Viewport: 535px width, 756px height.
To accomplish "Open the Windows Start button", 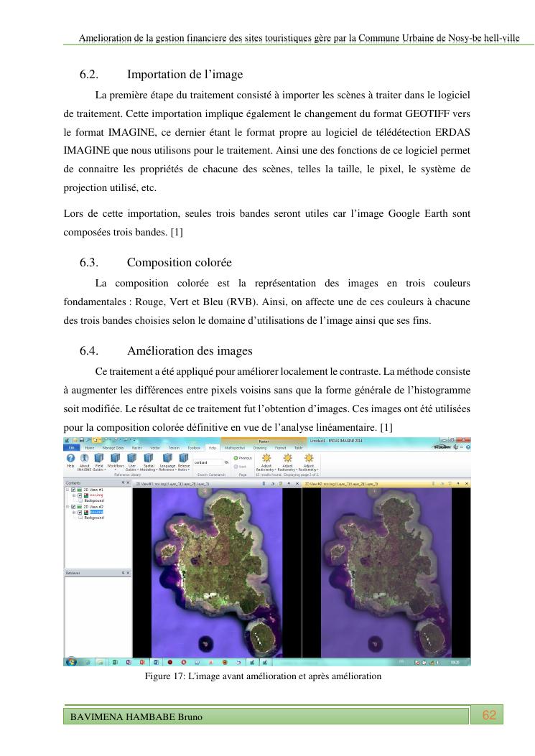I will point(71,661).
